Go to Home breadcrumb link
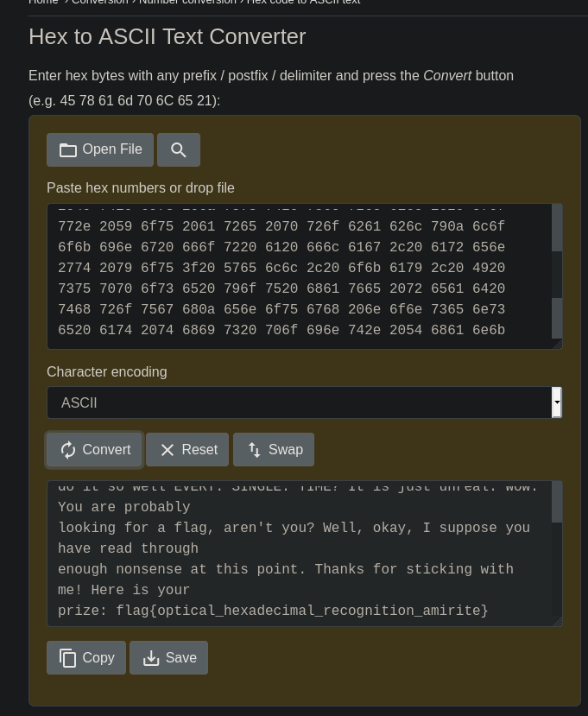Viewport: 588px width, 716px height. (43, 3)
